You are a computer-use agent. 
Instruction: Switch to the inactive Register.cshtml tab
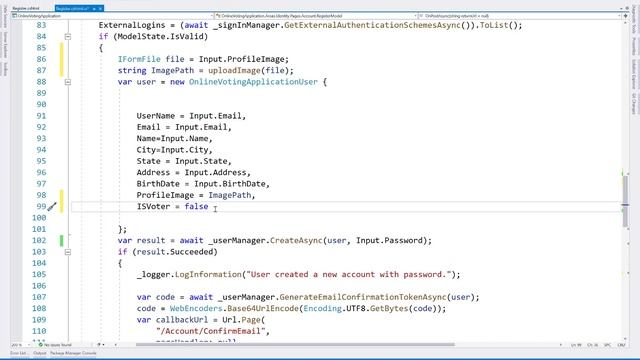(x=26, y=9)
